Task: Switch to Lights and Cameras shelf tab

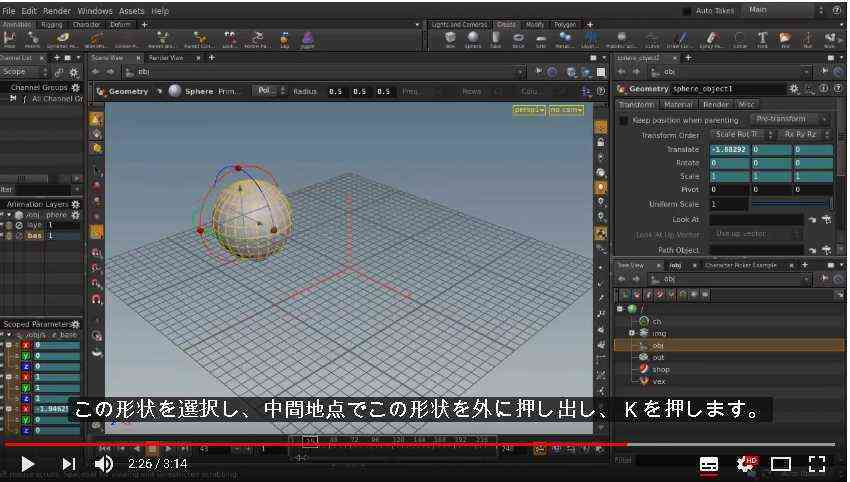Action: pos(460,25)
